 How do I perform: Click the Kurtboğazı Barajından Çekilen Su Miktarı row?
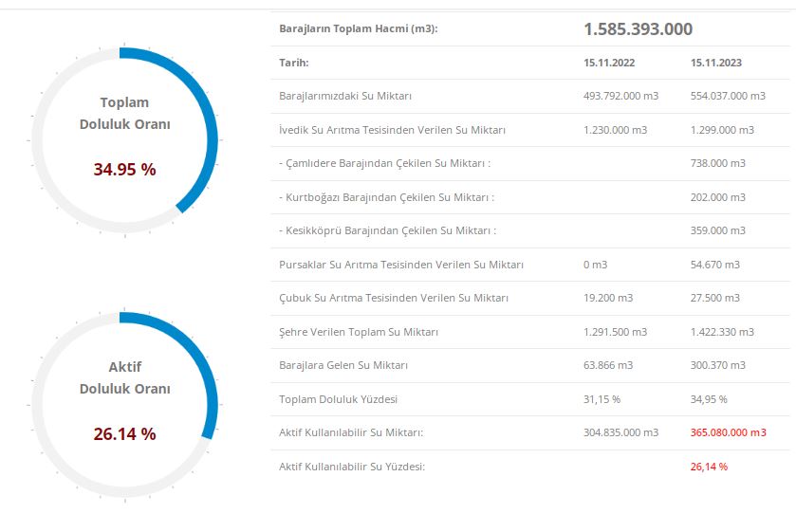pyautogui.click(x=386, y=197)
